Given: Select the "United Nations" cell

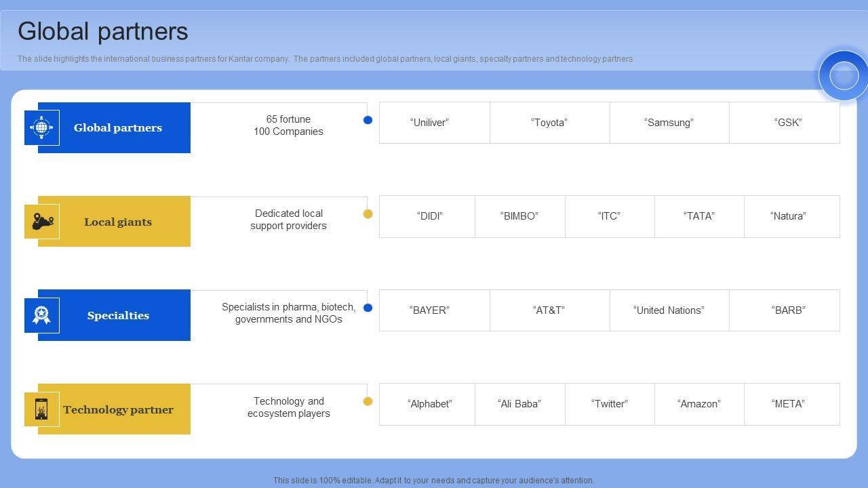Looking at the screenshot, I should pyautogui.click(x=669, y=310).
